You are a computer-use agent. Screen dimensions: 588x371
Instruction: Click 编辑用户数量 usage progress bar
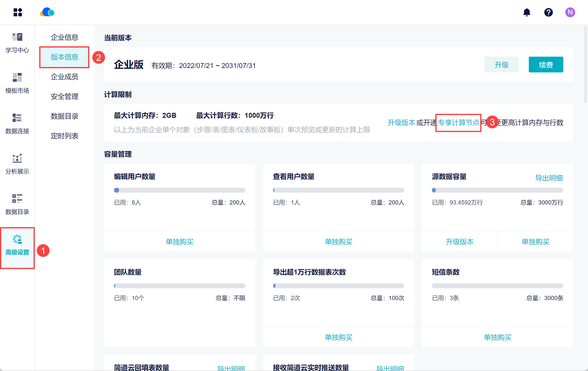(x=179, y=190)
